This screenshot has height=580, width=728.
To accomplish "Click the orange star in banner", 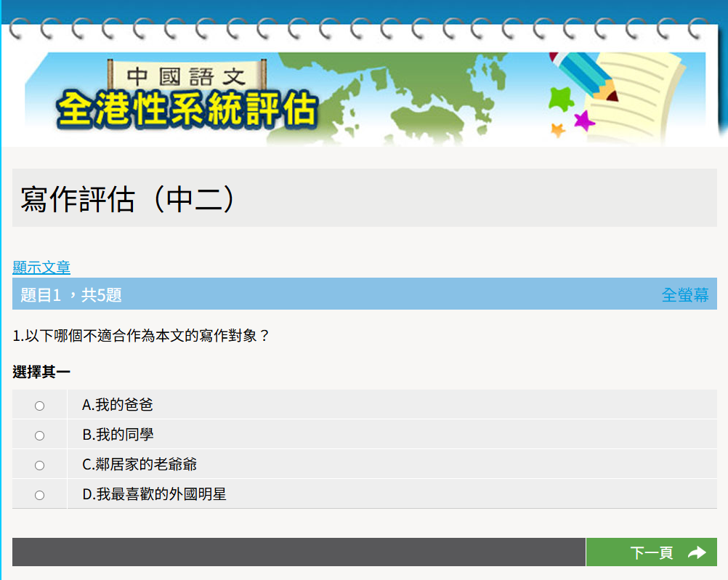I will click(557, 130).
